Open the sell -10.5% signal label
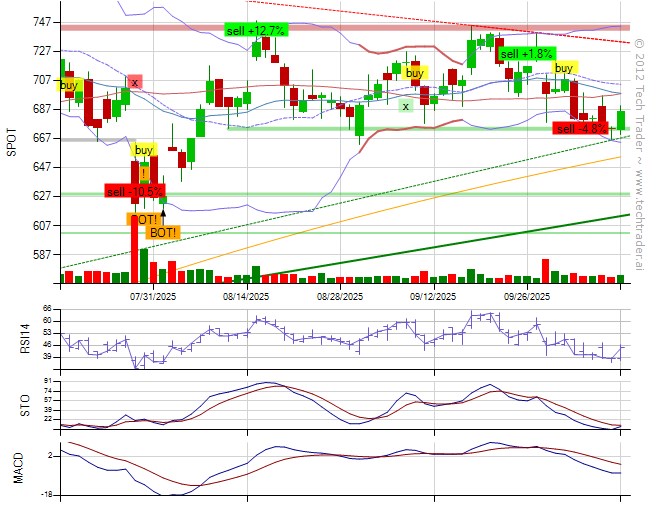This screenshot has width=657, height=514. (x=135, y=190)
